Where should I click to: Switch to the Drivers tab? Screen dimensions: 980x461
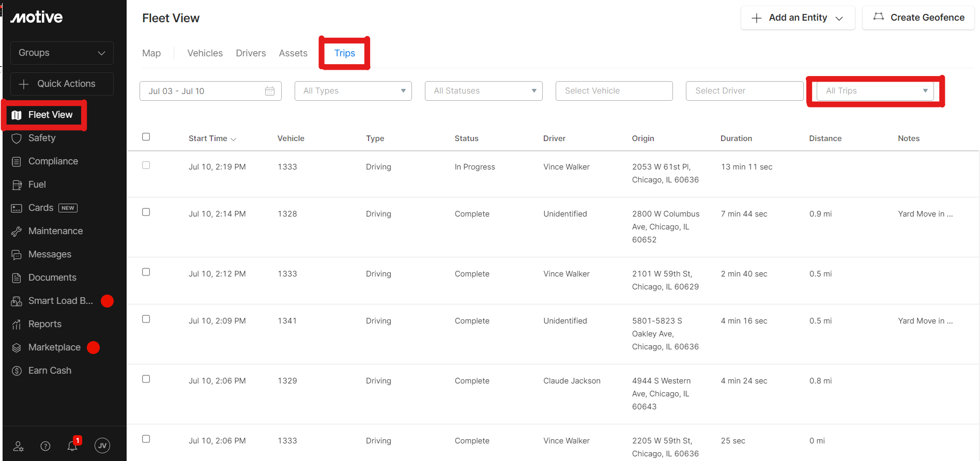click(251, 53)
